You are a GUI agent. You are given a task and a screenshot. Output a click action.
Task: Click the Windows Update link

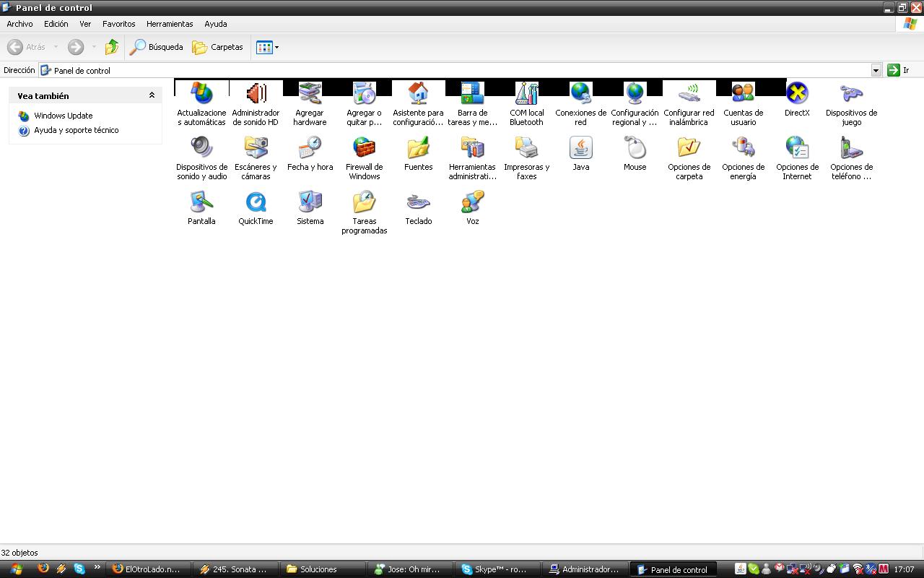point(63,116)
